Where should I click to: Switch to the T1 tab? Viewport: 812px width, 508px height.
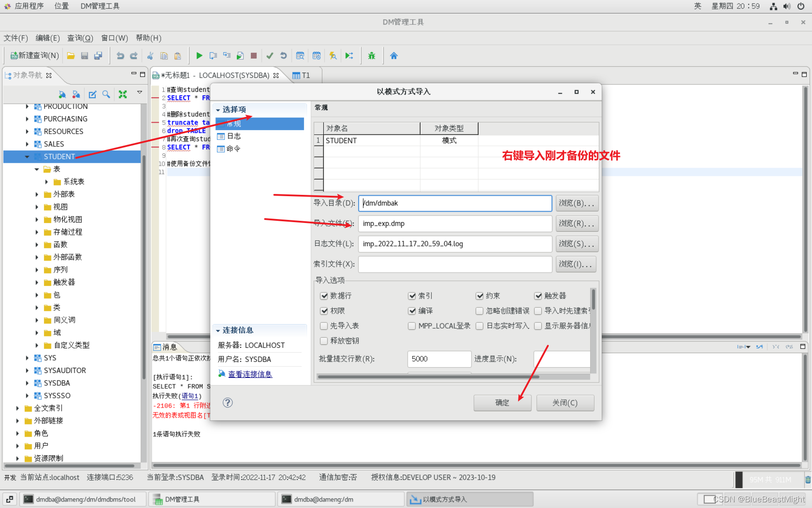click(x=304, y=75)
